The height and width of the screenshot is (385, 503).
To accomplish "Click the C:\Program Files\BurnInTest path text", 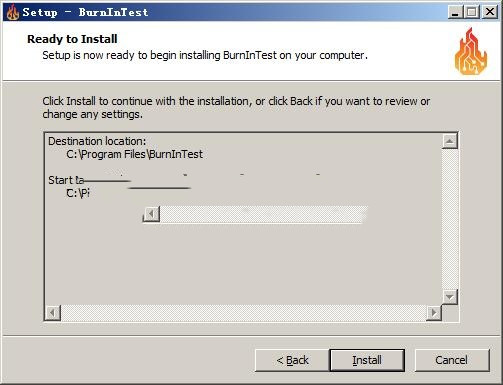I will click(134, 154).
